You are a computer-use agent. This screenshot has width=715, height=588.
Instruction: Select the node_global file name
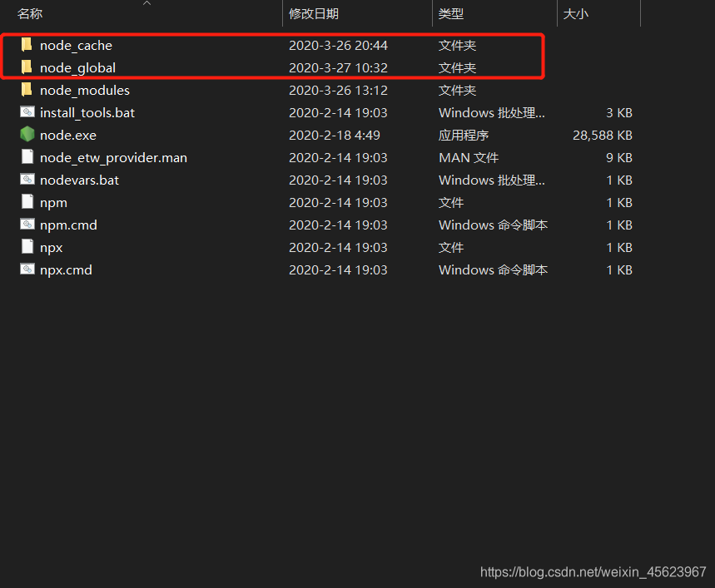(77, 68)
